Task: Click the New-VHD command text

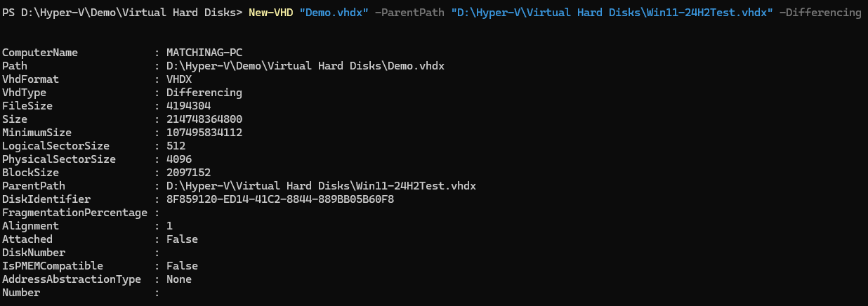Action: [270, 13]
